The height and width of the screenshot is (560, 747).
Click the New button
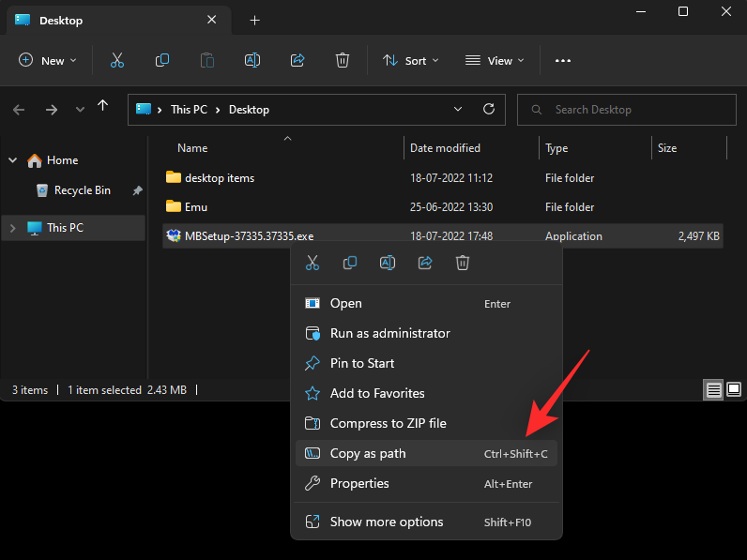pyautogui.click(x=47, y=60)
